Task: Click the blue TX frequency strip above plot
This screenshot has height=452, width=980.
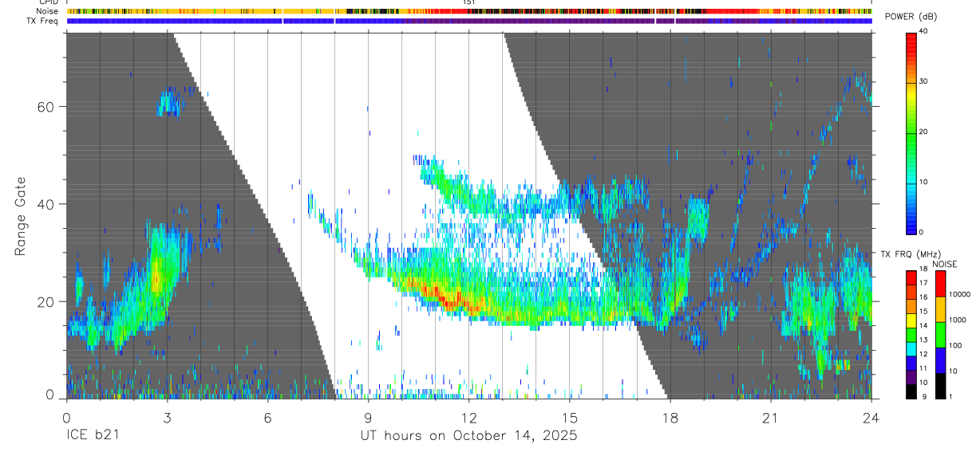Action: point(468,21)
